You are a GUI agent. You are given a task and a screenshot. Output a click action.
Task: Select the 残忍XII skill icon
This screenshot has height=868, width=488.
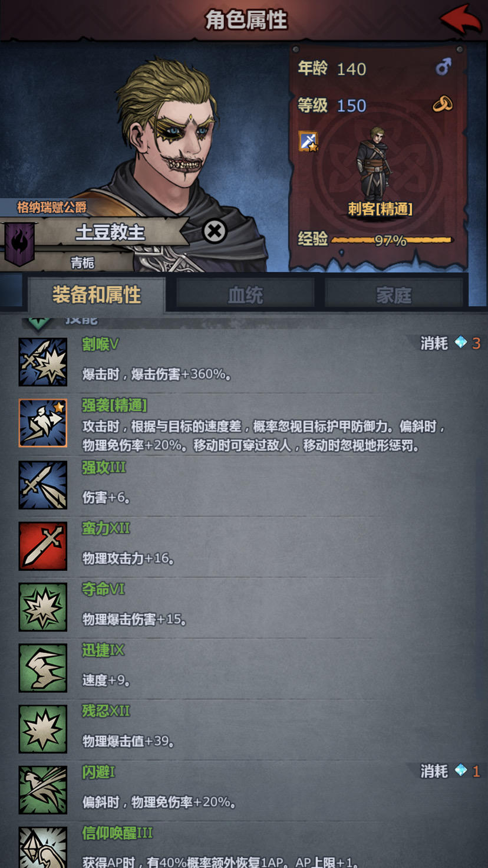coord(42,729)
